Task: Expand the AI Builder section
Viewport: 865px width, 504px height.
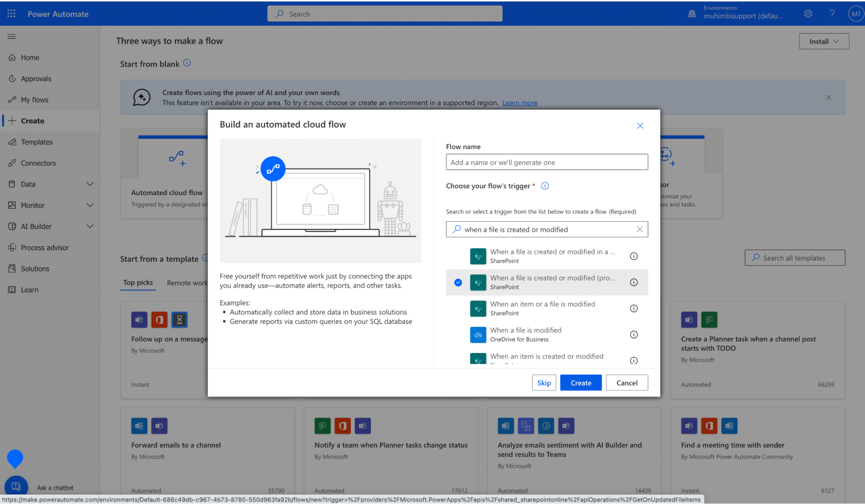Action: (x=90, y=226)
